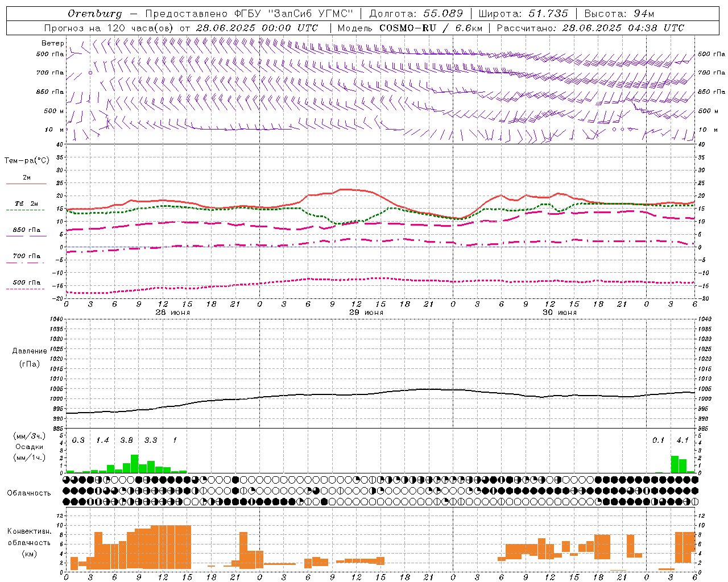Click '500 гПа' in temperature legend
Image resolution: width=728 pixels, height=582 pixels.
pyautogui.click(x=27, y=282)
